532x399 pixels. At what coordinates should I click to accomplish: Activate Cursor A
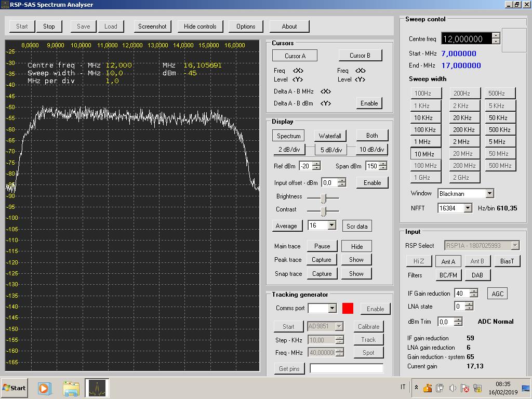pyautogui.click(x=295, y=56)
